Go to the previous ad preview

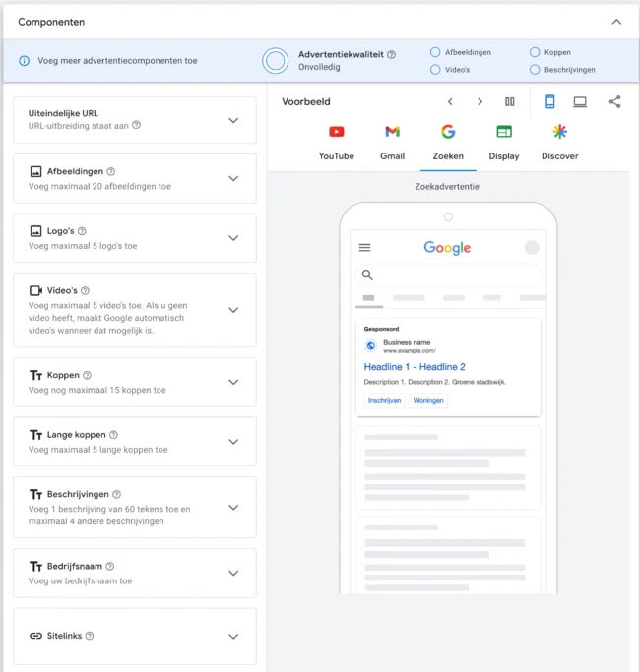click(x=450, y=101)
